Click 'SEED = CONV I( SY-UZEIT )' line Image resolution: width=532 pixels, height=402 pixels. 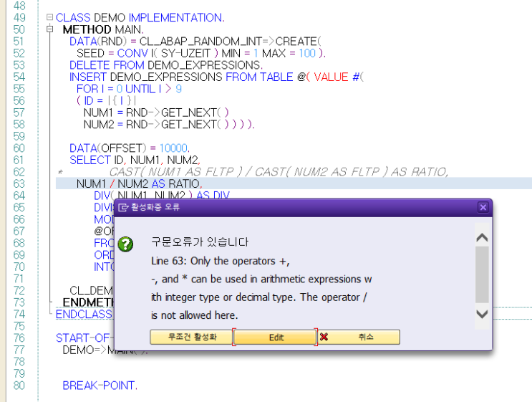pyautogui.click(x=201, y=53)
